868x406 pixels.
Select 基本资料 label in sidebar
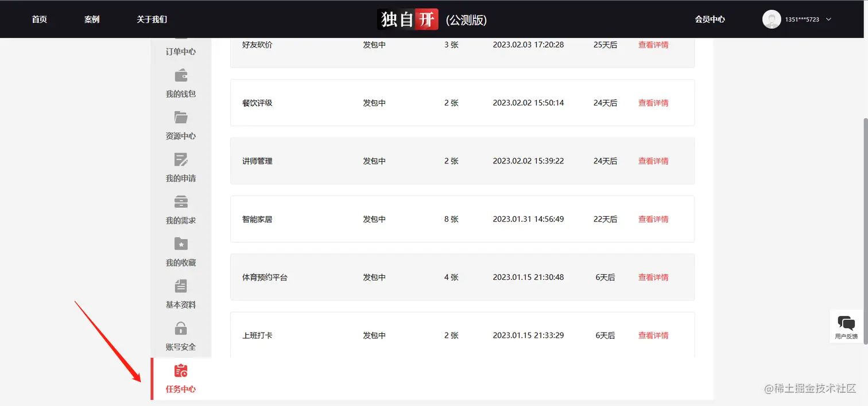(181, 304)
